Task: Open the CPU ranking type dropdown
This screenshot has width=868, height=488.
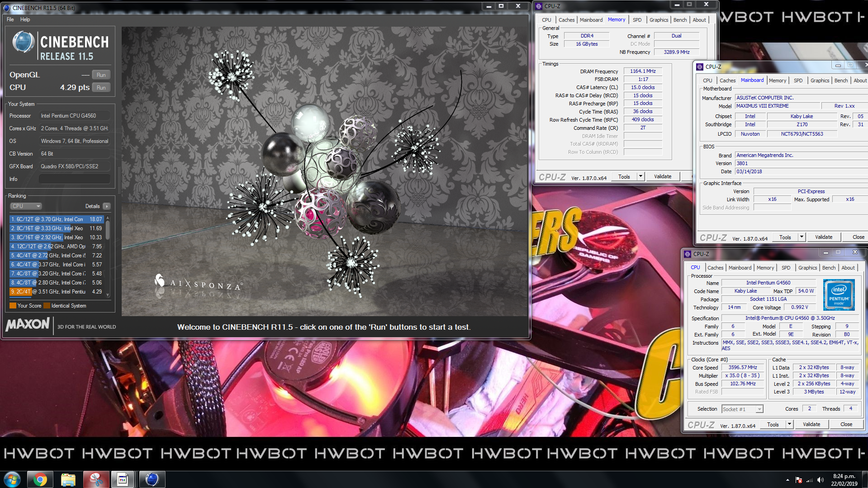Action: point(26,206)
